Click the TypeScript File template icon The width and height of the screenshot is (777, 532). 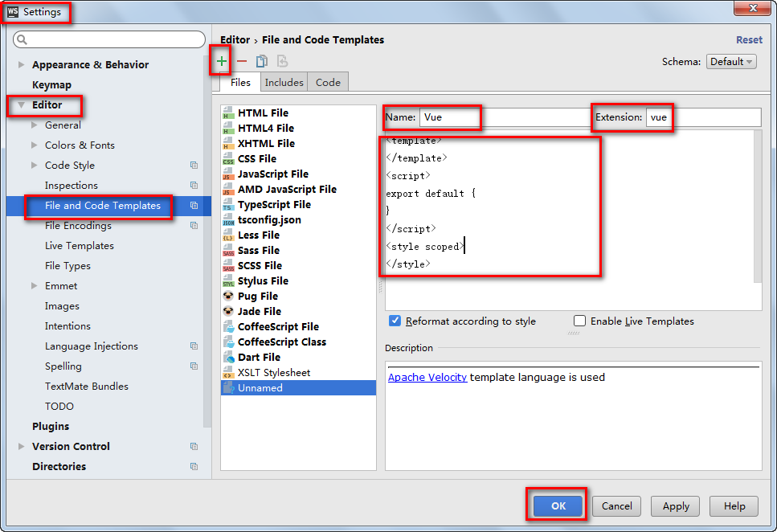(228, 205)
